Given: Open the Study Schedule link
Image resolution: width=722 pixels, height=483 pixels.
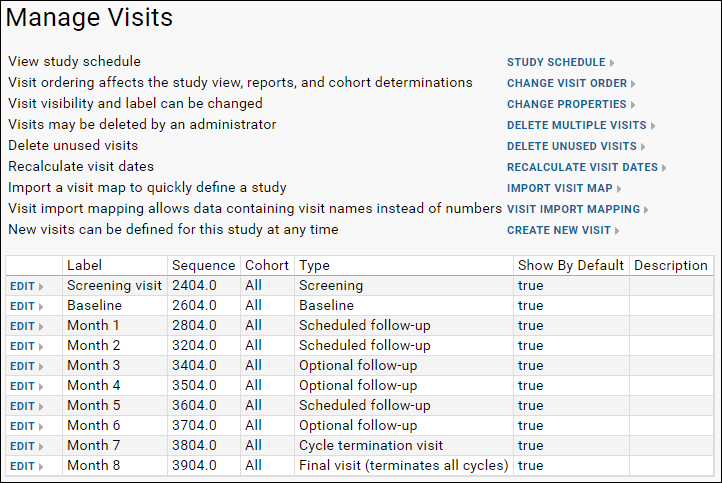Looking at the screenshot, I should pos(560,62).
